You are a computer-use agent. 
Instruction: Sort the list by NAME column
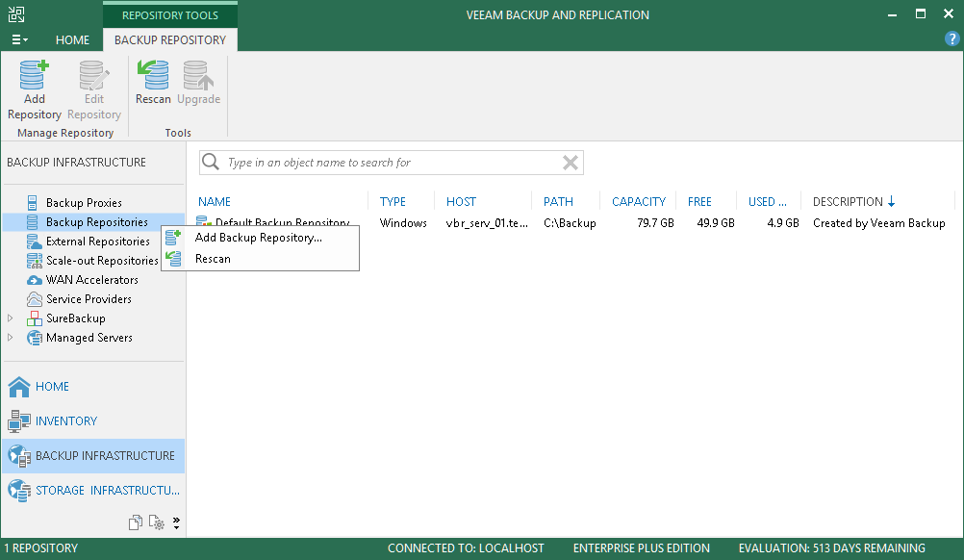(x=215, y=202)
